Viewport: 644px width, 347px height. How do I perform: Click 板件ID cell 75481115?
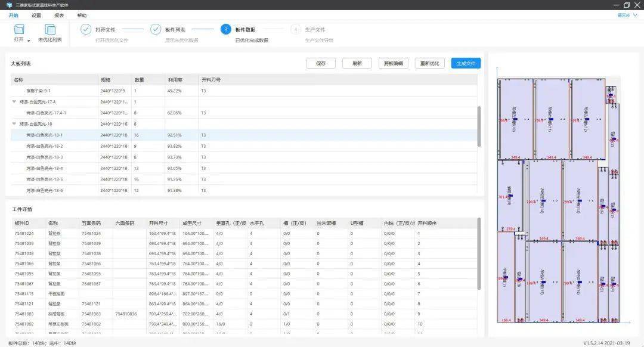click(x=24, y=294)
